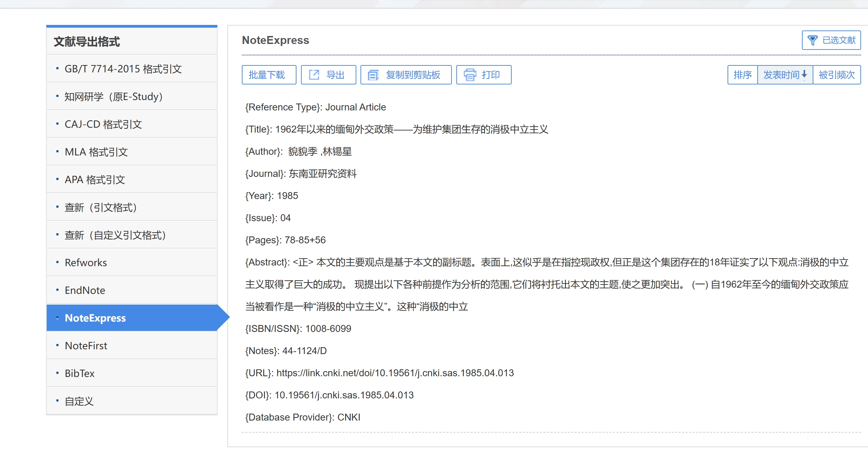Switch to NoteFirst export format
Screen dimensions: 868x451
[132, 345]
